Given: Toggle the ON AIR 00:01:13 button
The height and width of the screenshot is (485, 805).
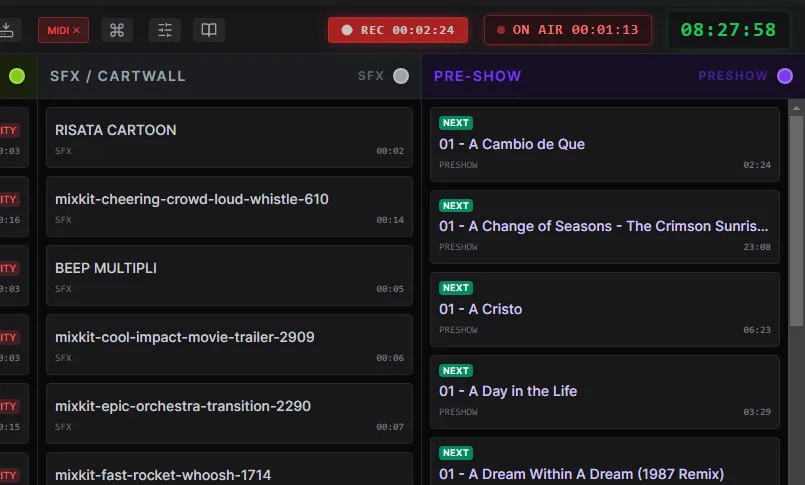Looking at the screenshot, I should [568, 30].
